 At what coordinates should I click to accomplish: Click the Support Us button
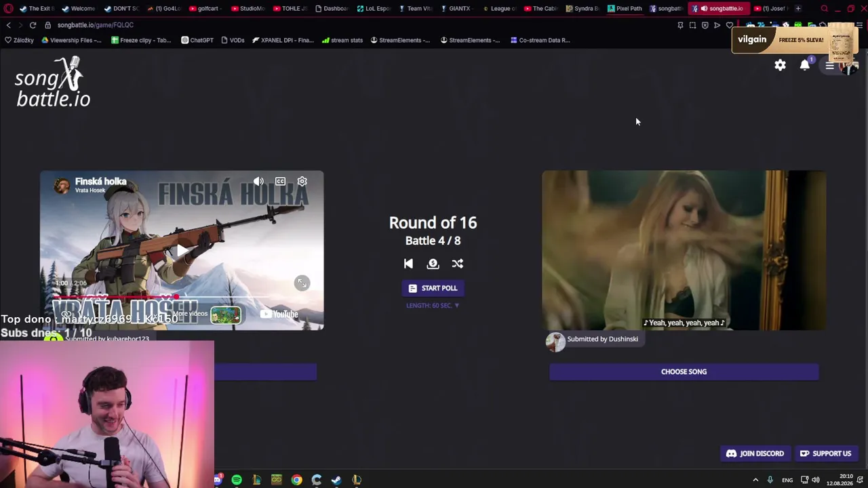825,453
